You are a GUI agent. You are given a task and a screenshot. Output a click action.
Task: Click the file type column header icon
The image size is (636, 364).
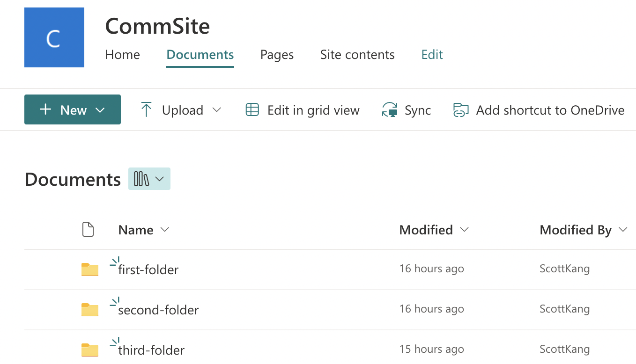pos(88,230)
